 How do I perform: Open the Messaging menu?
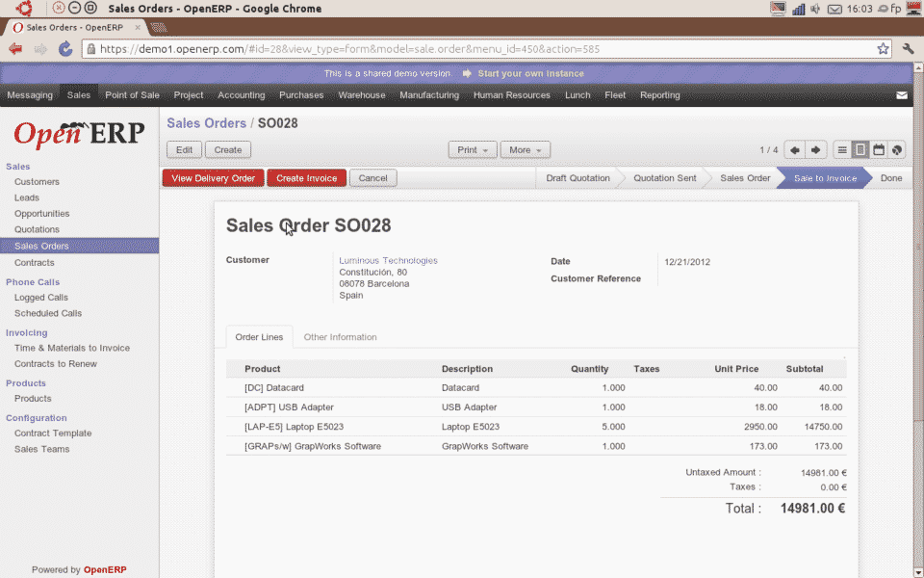coord(30,95)
